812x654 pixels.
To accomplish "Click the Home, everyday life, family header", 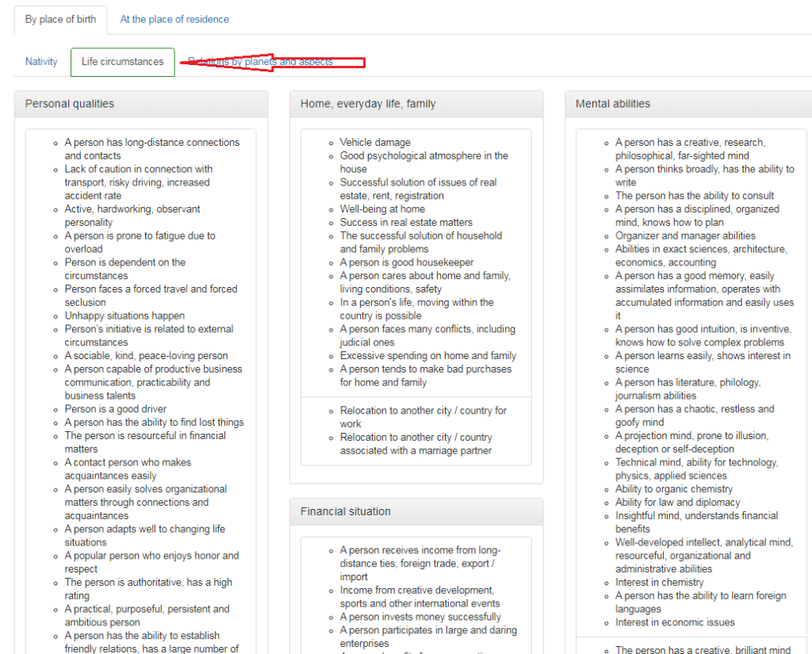I will 368,104.
